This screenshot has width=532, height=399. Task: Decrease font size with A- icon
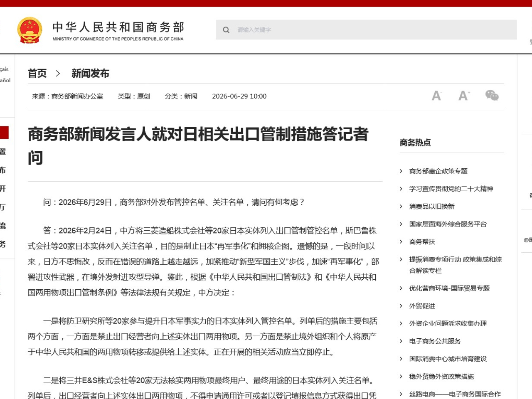(436, 96)
